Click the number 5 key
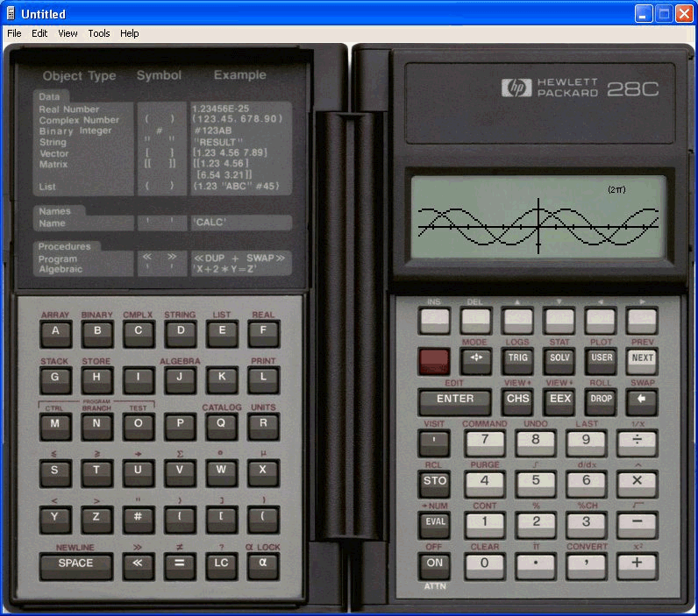This screenshot has width=698, height=616. (x=536, y=484)
